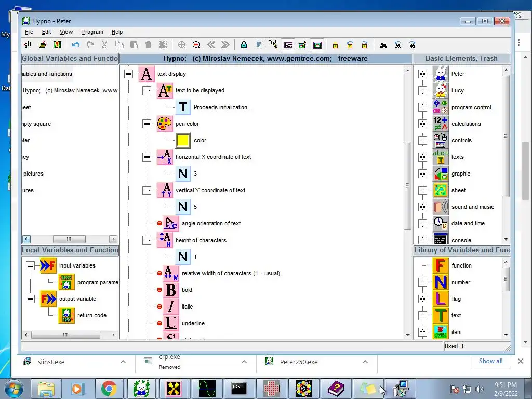
Task: Collapse the horizontal X coordinate node
Action: (147, 157)
